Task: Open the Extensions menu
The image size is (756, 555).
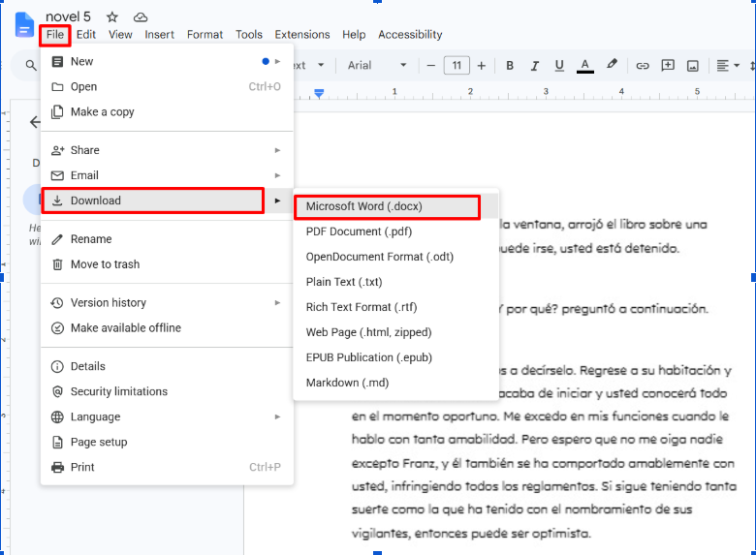Action: (x=302, y=35)
